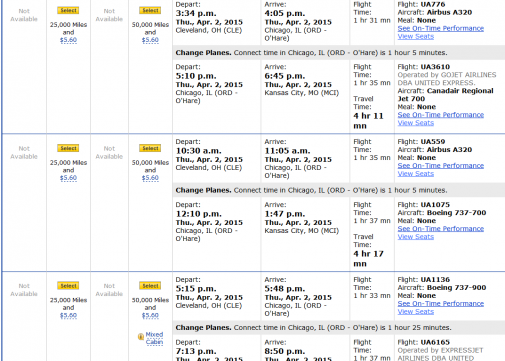Open the Mixed Cabin link
The image size is (505, 361).
click(154, 338)
